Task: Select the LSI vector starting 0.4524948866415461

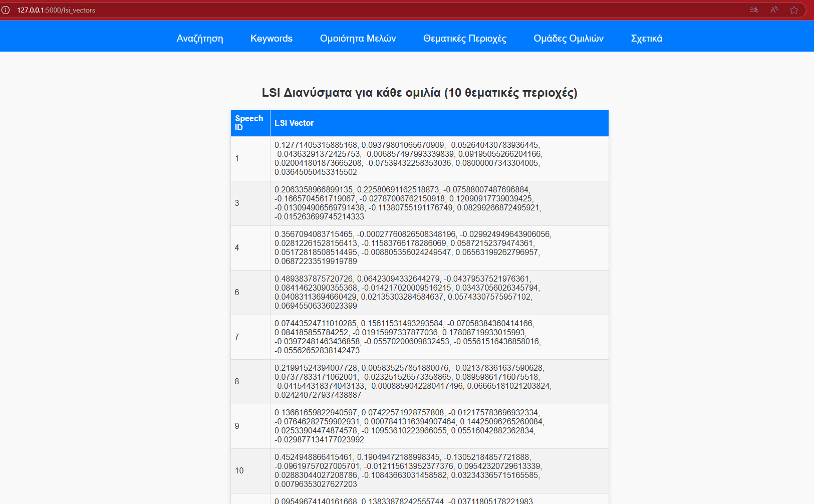Action: [x=439, y=471]
